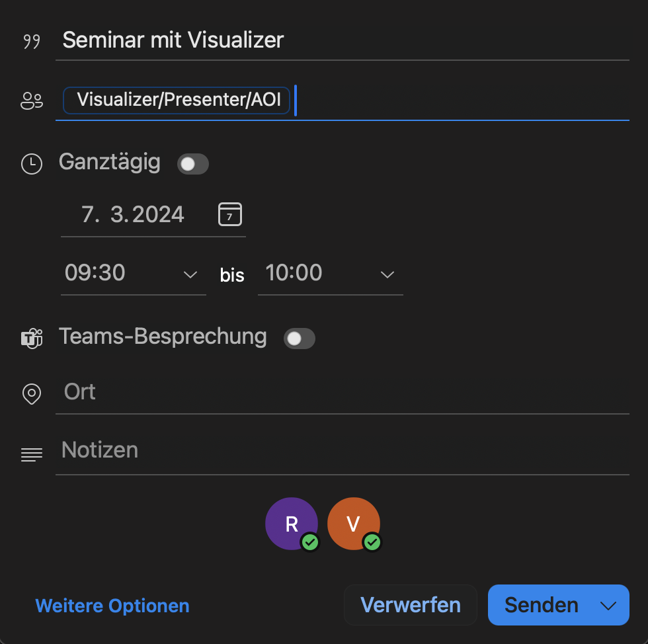This screenshot has height=644, width=648.
Task: Enable the Ganztägig toggle
Action: click(x=192, y=163)
